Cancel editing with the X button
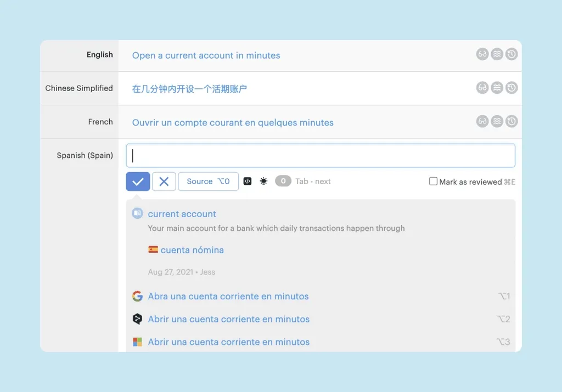This screenshot has height=392, width=562. pos(164,181)
